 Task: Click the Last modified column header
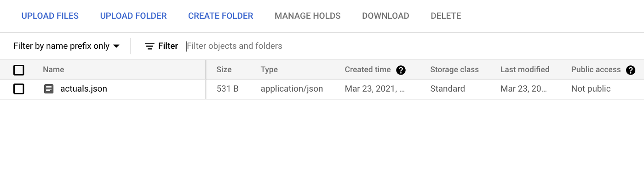click(525, 70)
